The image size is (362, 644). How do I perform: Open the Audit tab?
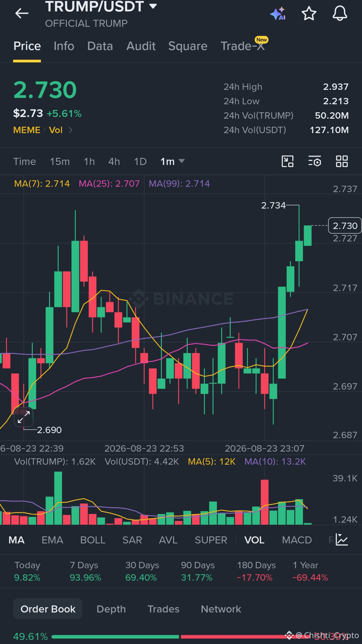[141, 46]
